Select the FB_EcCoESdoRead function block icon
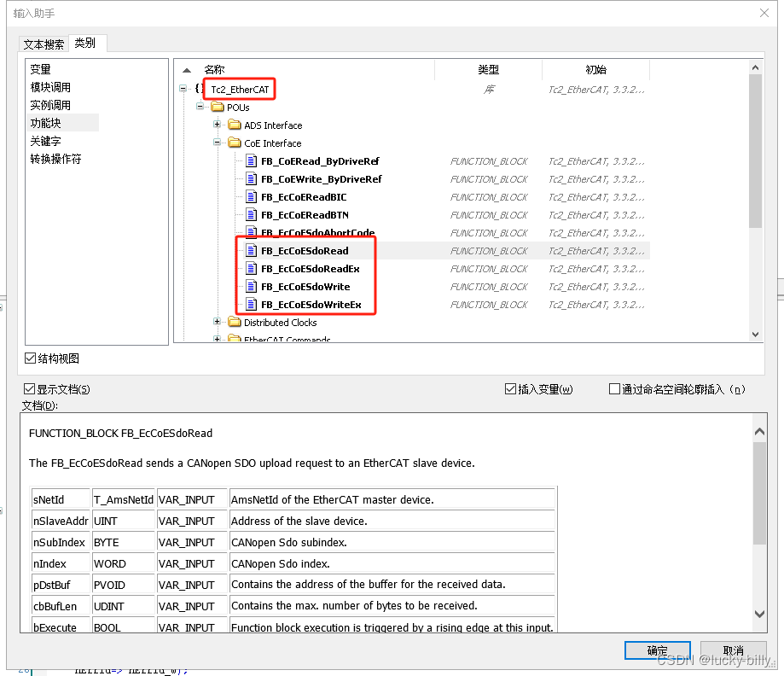 pos(250,250)
